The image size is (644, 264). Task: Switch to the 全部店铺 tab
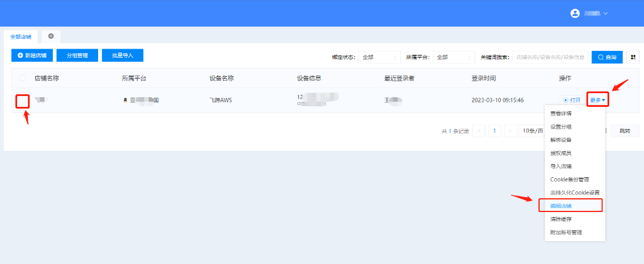click(21, 37)
